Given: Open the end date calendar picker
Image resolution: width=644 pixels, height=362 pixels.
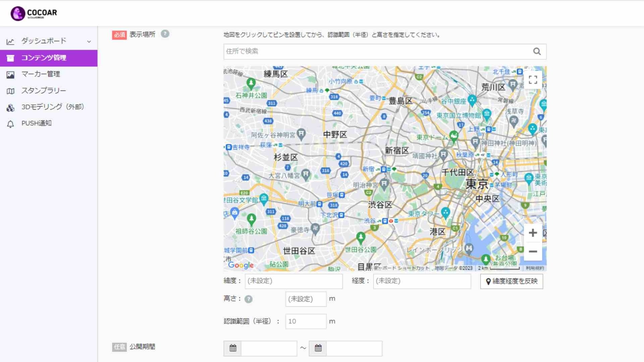Looking at the screenshot, I should 318,348.
